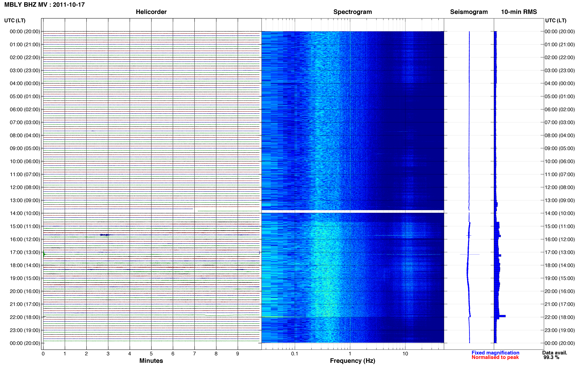Click the white data-gap band in the spectrogram

click(353, 212)
